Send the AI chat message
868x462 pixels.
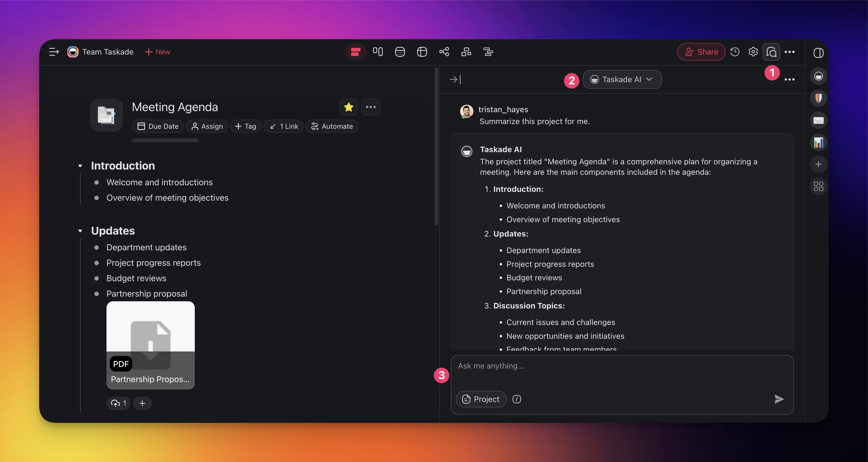(x=779, y=399)
